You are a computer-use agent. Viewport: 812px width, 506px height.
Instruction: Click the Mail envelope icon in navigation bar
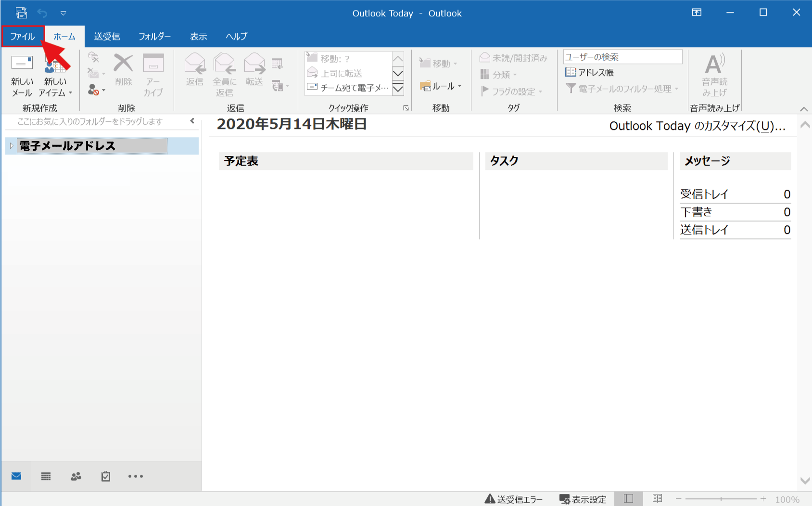pos(16,477)
